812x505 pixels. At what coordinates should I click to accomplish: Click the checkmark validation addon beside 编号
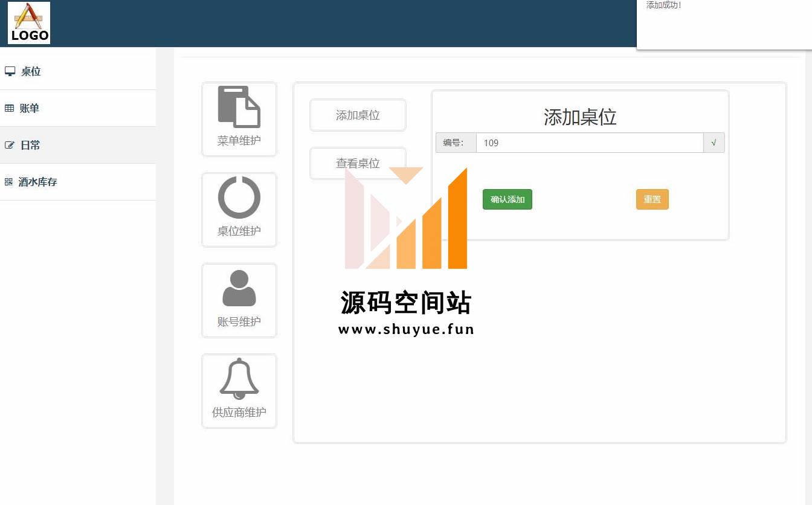pyautogui.click(x=714, y=143)
